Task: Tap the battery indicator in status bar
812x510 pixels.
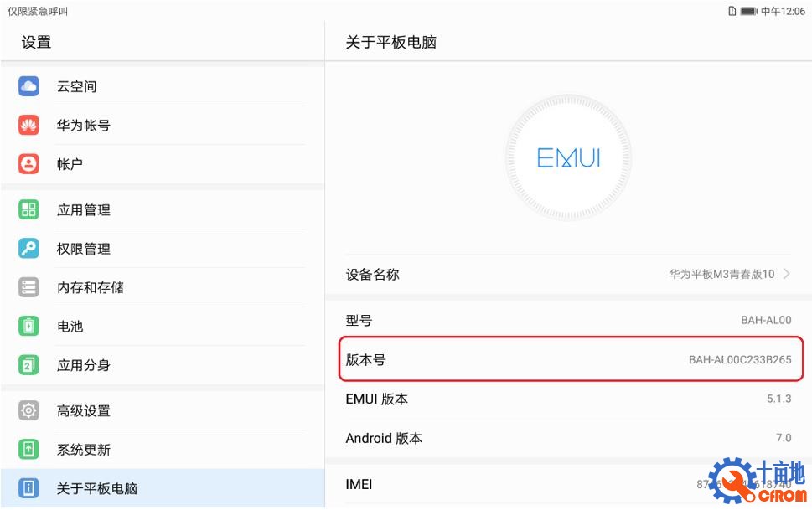Action: coord(748,12)
